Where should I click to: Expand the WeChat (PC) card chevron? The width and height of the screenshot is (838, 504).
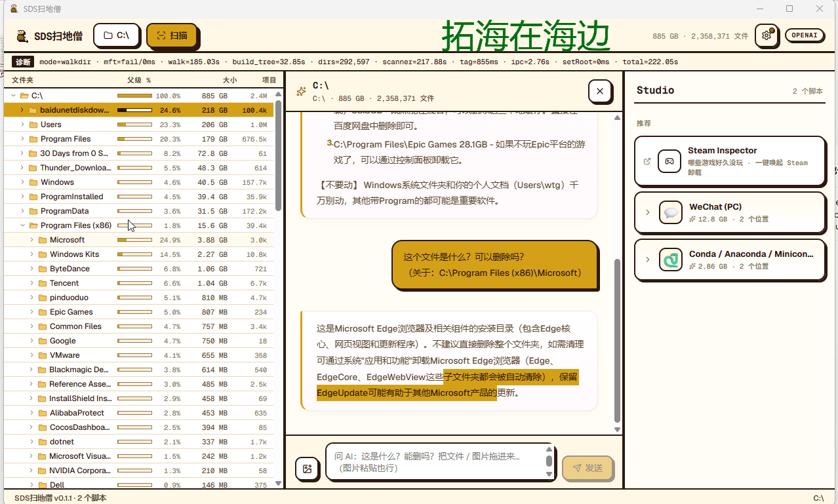coord(648,212)
